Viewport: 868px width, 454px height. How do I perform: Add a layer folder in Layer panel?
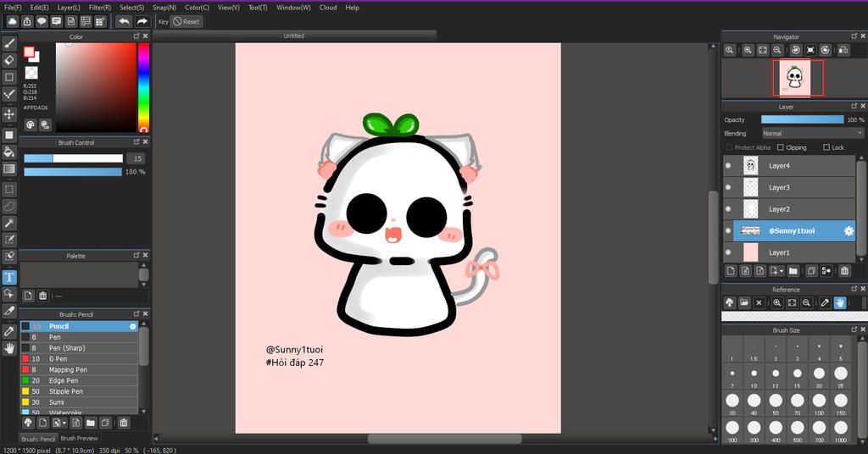[793, 270]
